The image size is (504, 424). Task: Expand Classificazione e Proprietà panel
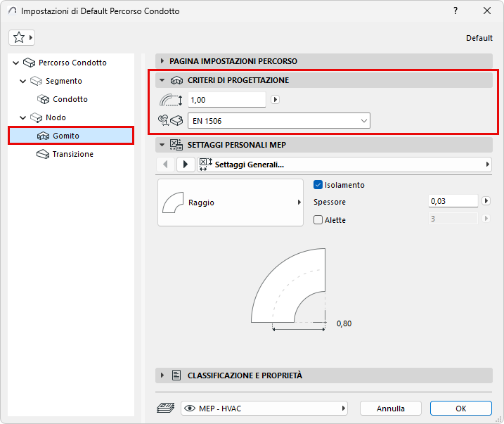coord(162,375)
